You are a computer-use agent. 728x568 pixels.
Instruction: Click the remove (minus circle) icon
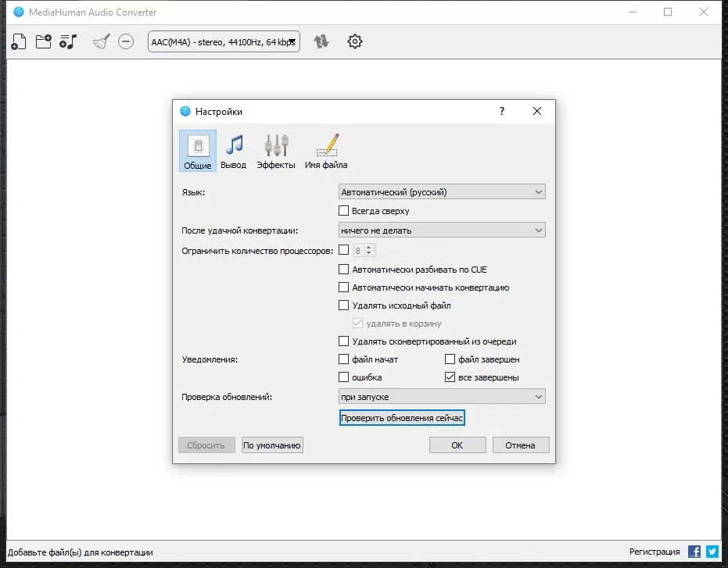(126, 41)
